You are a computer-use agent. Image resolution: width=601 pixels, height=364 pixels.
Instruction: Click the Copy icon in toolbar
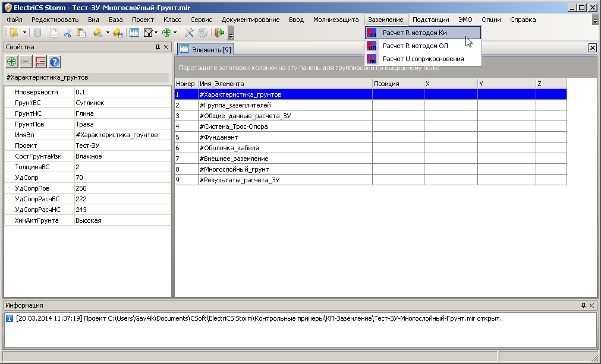[55, 33]
